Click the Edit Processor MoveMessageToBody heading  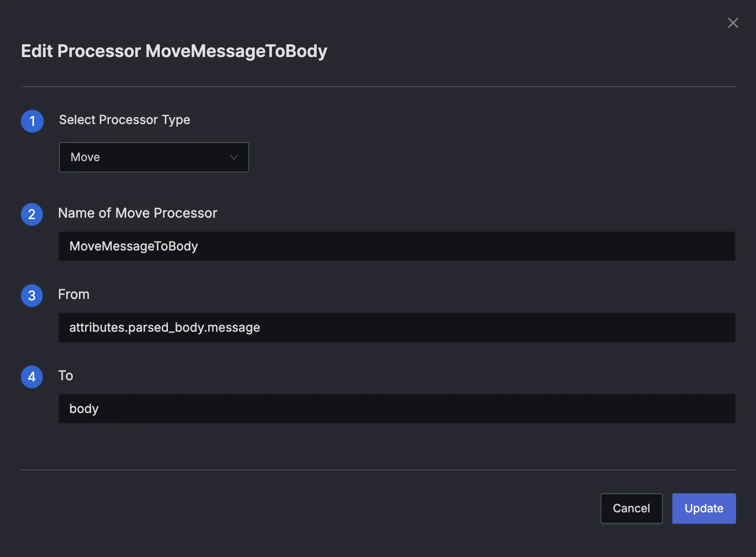click(174, 51)
